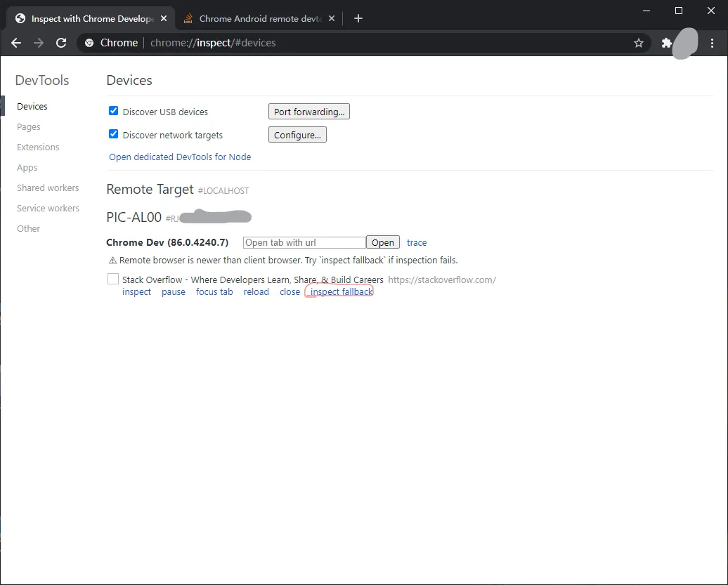728x585 pixels.
Task: Click the https://stackoverflow.com/ URL text
Action: (x=442, y=280)
